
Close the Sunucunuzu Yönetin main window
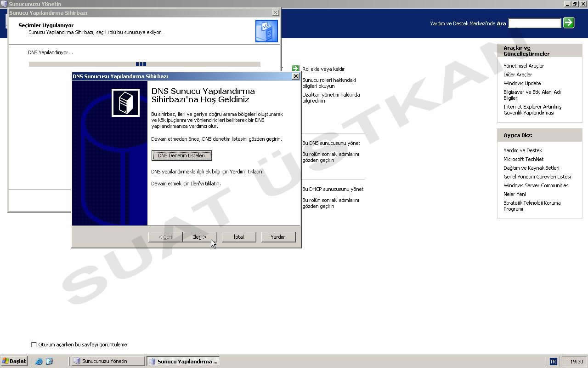(582, 4)
